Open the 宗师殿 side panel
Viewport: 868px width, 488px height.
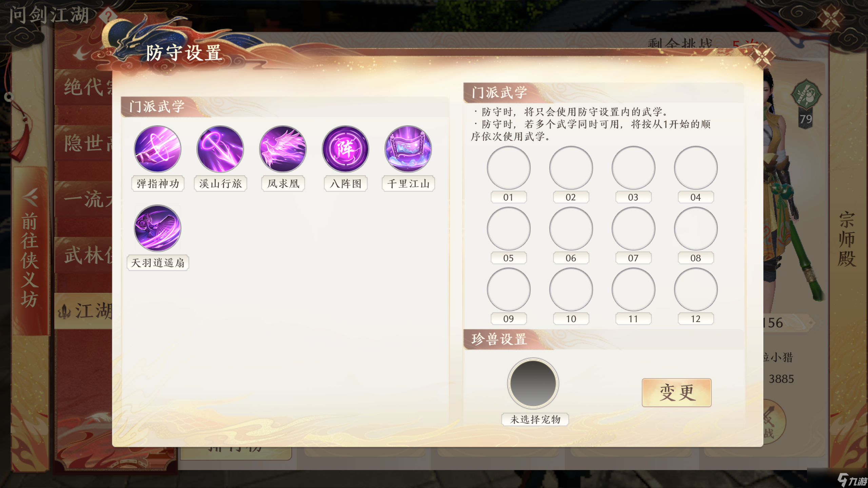847,239
